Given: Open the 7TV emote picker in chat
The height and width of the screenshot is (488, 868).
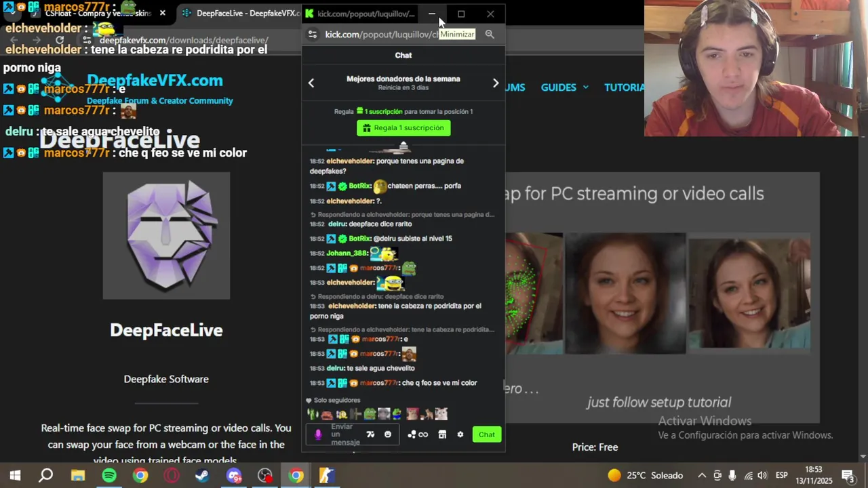Looking at the screenshot, I should pos(370,434).
